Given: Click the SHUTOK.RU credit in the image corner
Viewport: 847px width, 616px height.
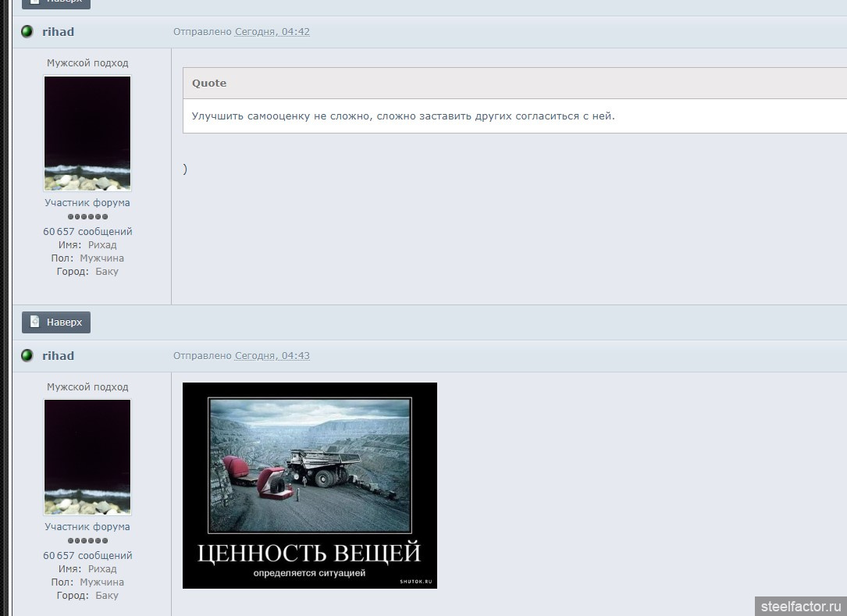Looking at the screenshot, I should coord(416,582).
